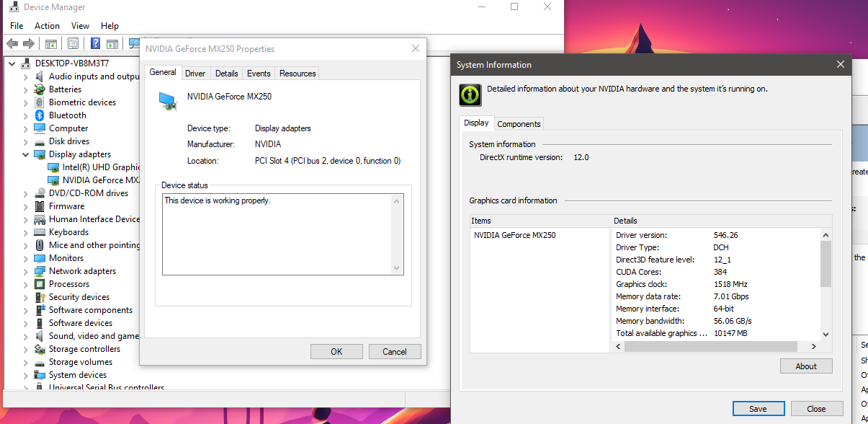Select the Computer category monitor icon
The height and width of the screenshot is (424, 868).
pos(40,128)
